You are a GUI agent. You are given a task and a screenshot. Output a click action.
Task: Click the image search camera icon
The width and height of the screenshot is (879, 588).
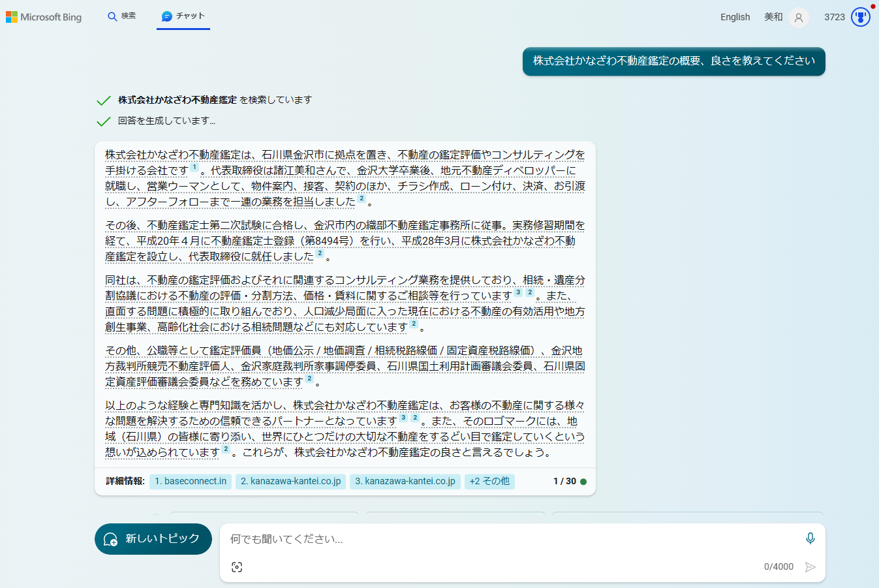[x=237, y=567]
